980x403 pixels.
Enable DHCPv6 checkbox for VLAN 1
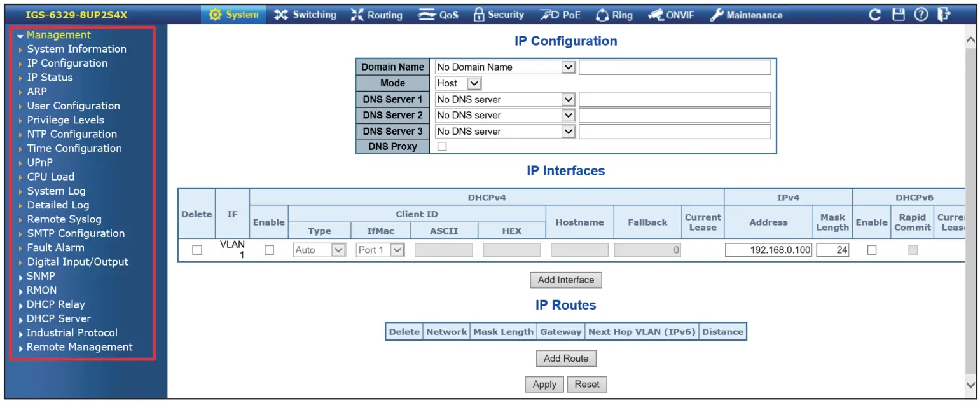[x=872, y=250]
